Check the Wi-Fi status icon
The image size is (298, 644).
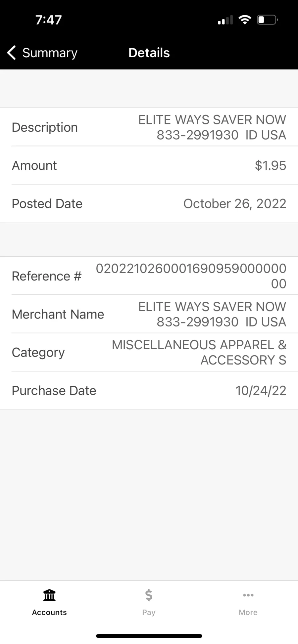245,20
